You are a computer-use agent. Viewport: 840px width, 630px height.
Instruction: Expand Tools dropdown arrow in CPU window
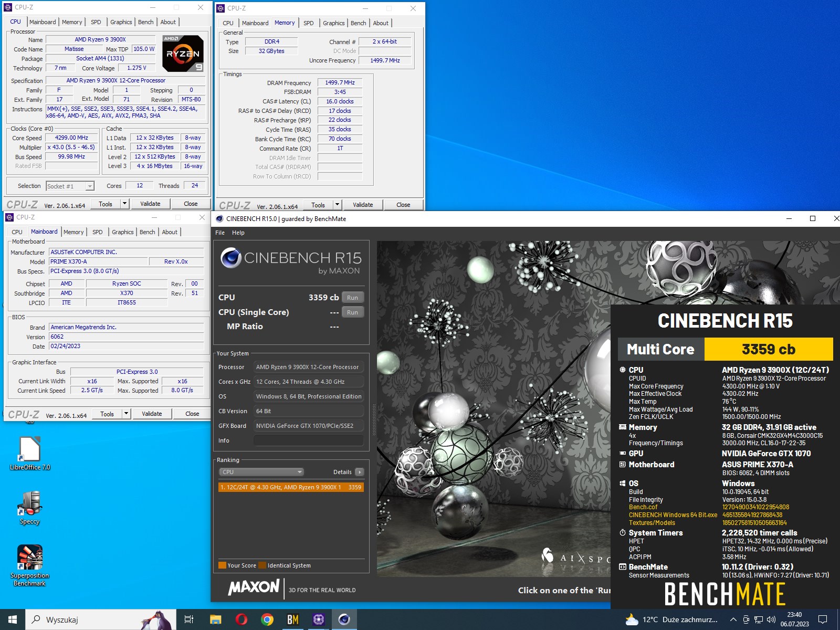coord(124,204)
